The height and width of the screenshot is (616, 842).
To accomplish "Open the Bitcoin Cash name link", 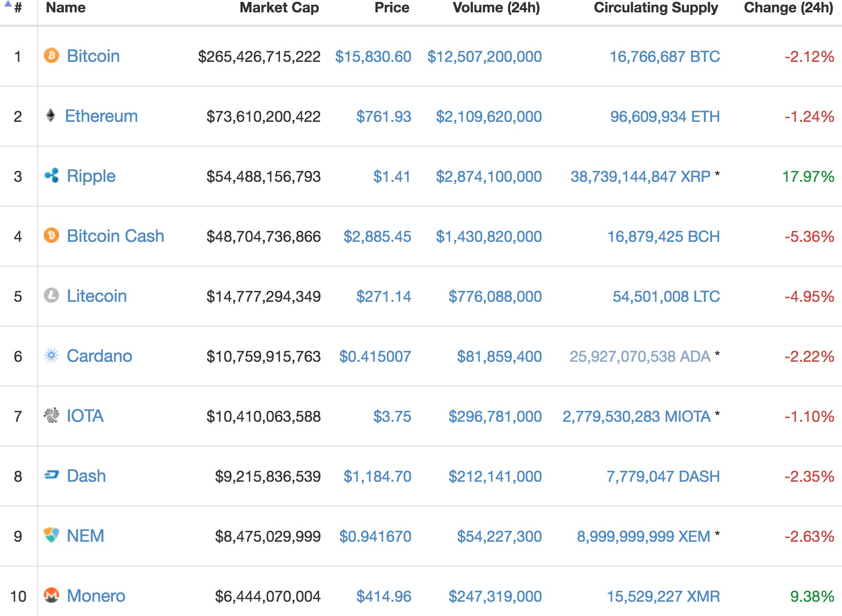I will (115, 236).
